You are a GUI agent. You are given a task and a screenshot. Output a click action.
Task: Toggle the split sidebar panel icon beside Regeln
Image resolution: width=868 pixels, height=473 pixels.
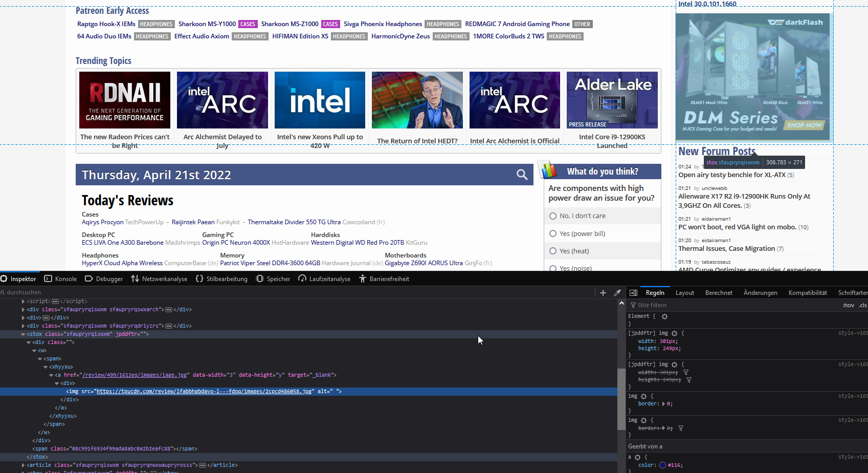click(x=633, y=293)
